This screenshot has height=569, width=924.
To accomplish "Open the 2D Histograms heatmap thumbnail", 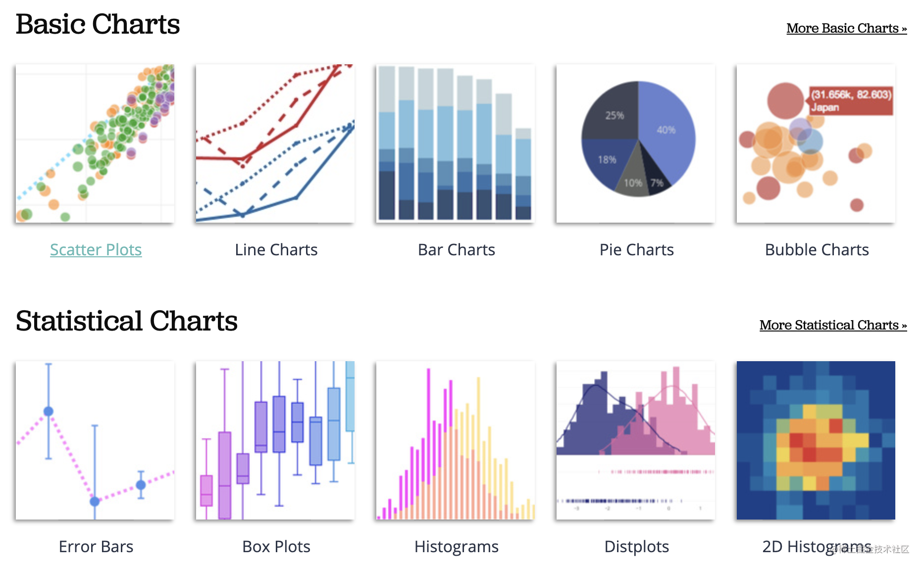I will (816, 440).
